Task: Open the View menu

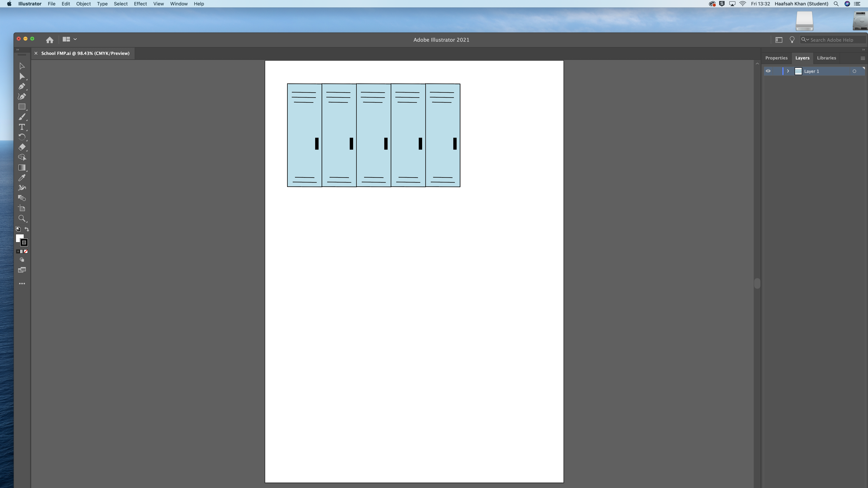Action: [x=158, y=4]
